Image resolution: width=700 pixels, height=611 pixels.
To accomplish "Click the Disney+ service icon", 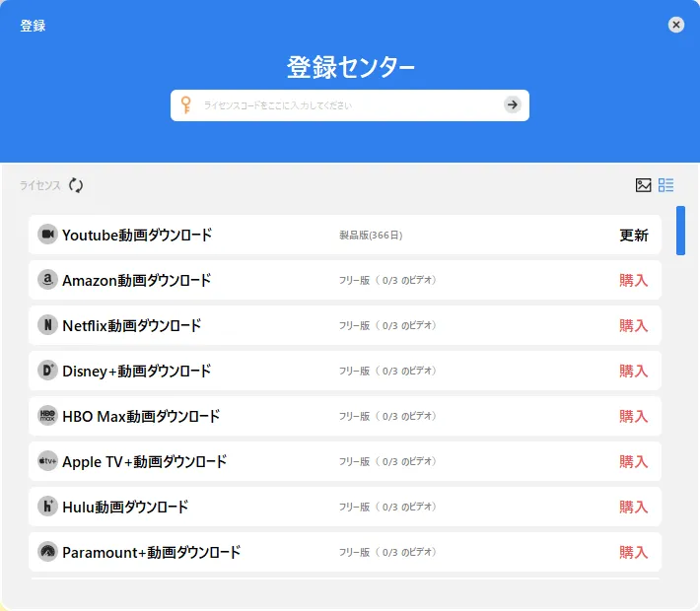I will click(47, 371).
